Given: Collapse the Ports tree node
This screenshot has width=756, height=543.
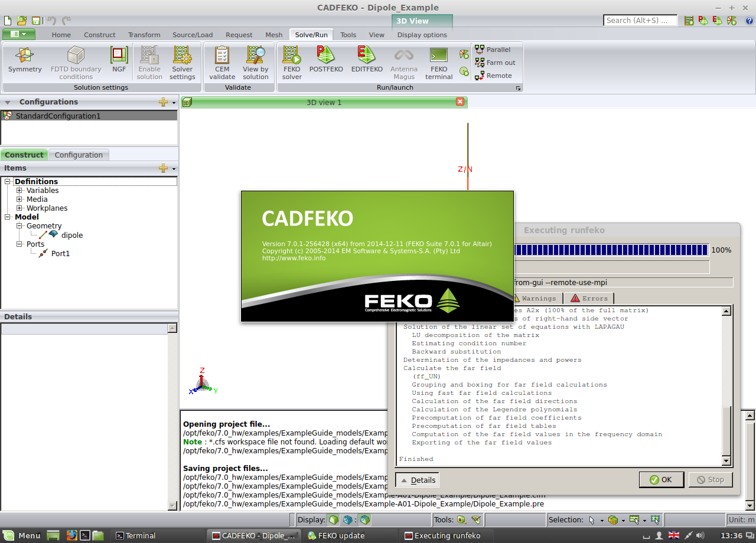Looking at the screenshot, I should click(x=19, y=244).
